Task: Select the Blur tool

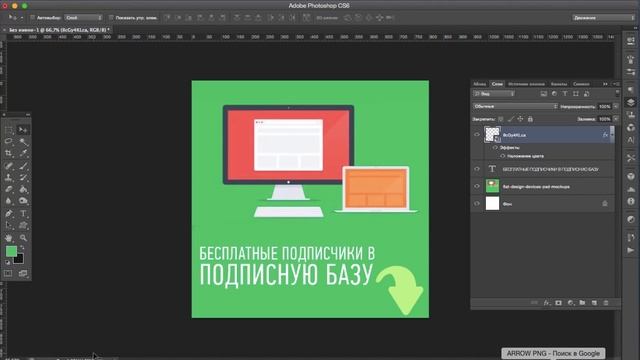Action: tap(9, 201)
